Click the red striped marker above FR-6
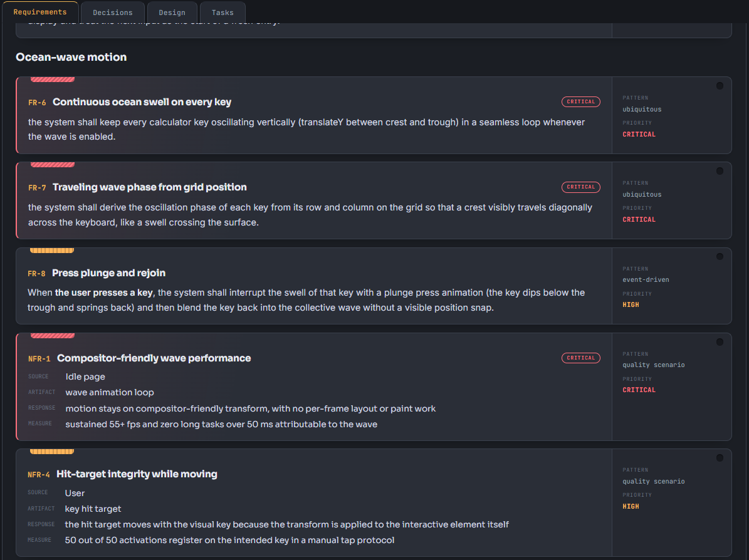The height and width of the screenshot is (560, 749). point(53,80)
